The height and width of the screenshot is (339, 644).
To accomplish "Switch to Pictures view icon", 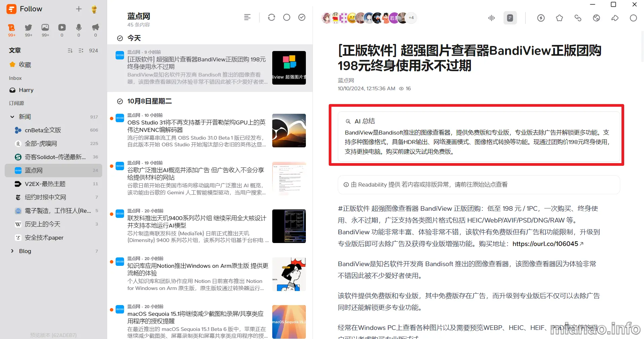I will tap(45, 30).
